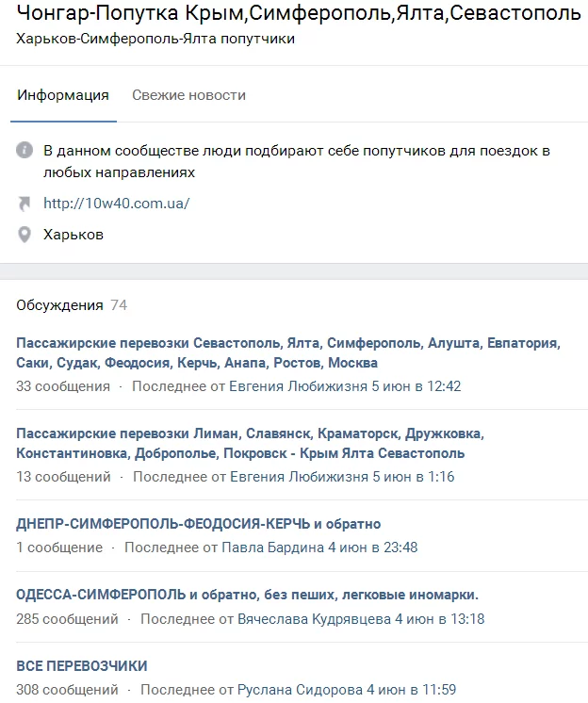
Task: Open the ДНЕПР-СИМФЕРОПОЛЬ-ФЕОДОСИЯ-КЕРЧЬ discussion
Action: [x=199, y=524]
